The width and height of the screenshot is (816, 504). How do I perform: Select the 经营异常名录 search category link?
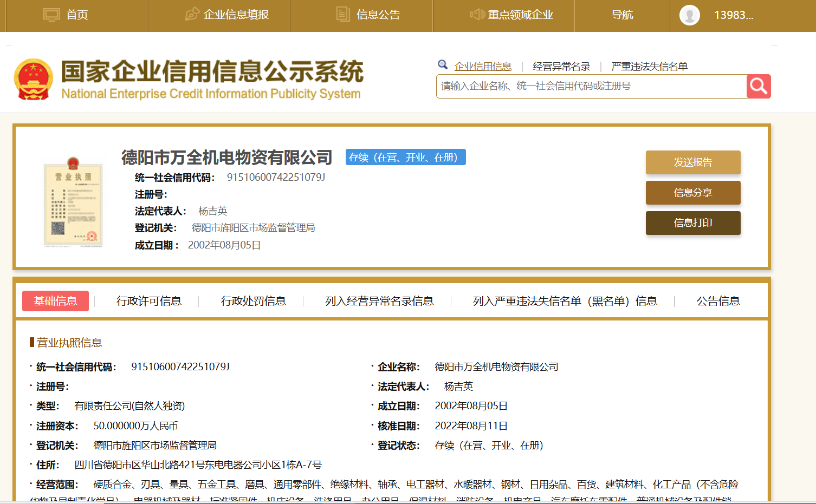tap(561, 67)
